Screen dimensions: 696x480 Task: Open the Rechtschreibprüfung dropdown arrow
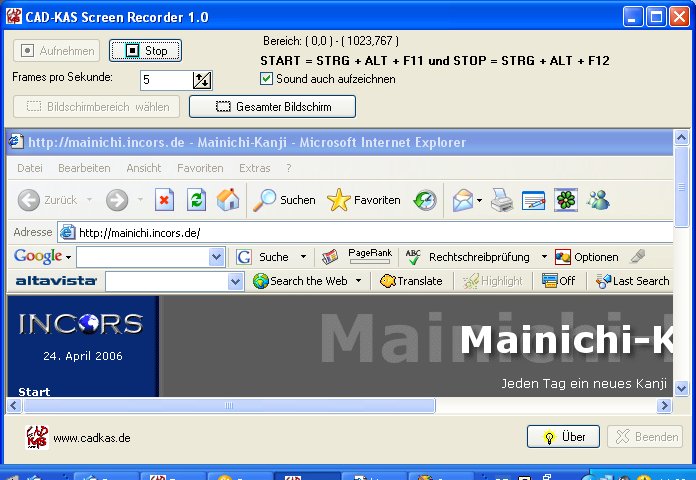pyautogui.click(x=544, y=257)
